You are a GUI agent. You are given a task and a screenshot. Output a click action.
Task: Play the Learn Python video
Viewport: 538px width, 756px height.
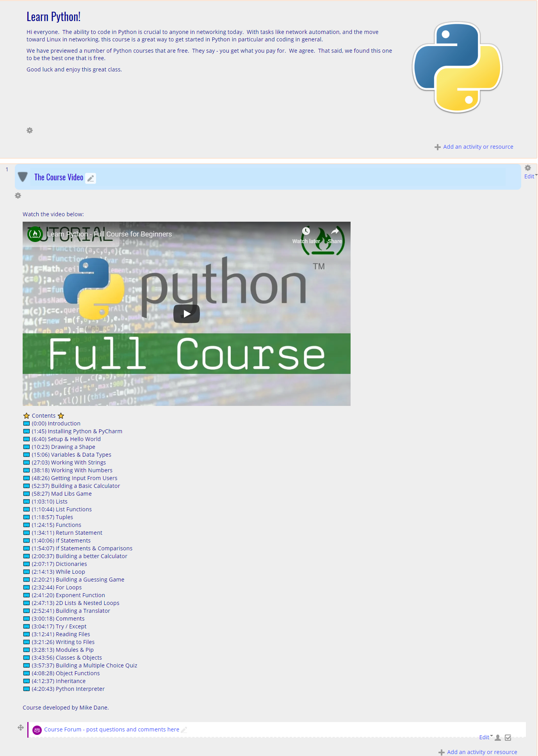tap(187, 314)
